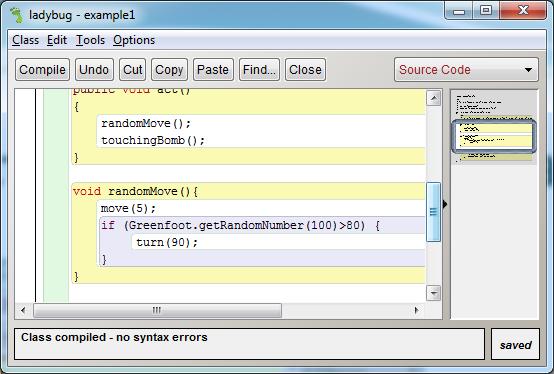This screenshot has width=554, height=374.
Task: Close the ladybug window with the red X
Action: point(523,10)
